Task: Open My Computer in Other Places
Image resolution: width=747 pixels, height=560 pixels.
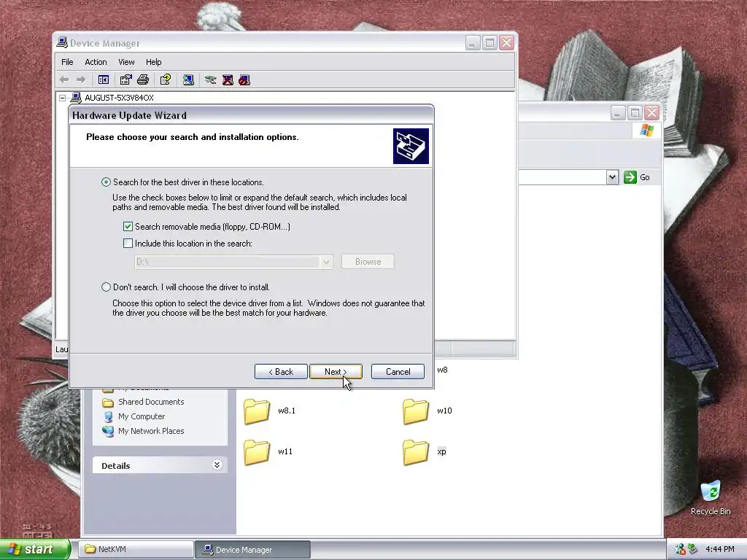Action: 141,416
